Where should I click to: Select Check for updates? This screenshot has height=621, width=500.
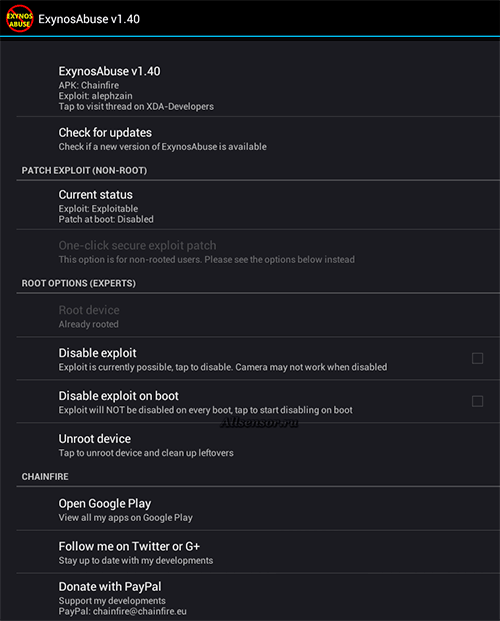[x=258, y=138]
